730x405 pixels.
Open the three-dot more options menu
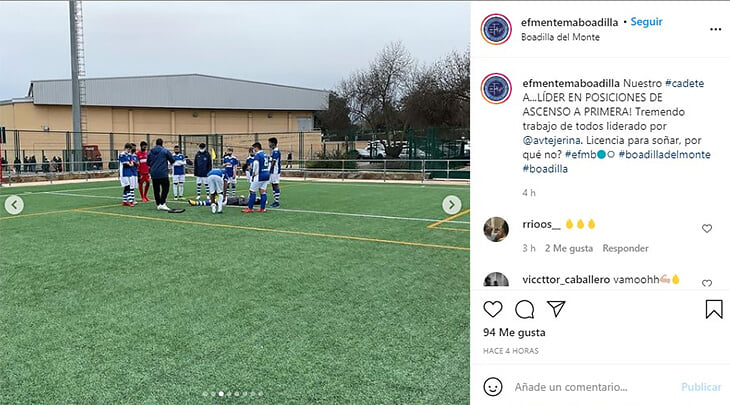point(716,29)
